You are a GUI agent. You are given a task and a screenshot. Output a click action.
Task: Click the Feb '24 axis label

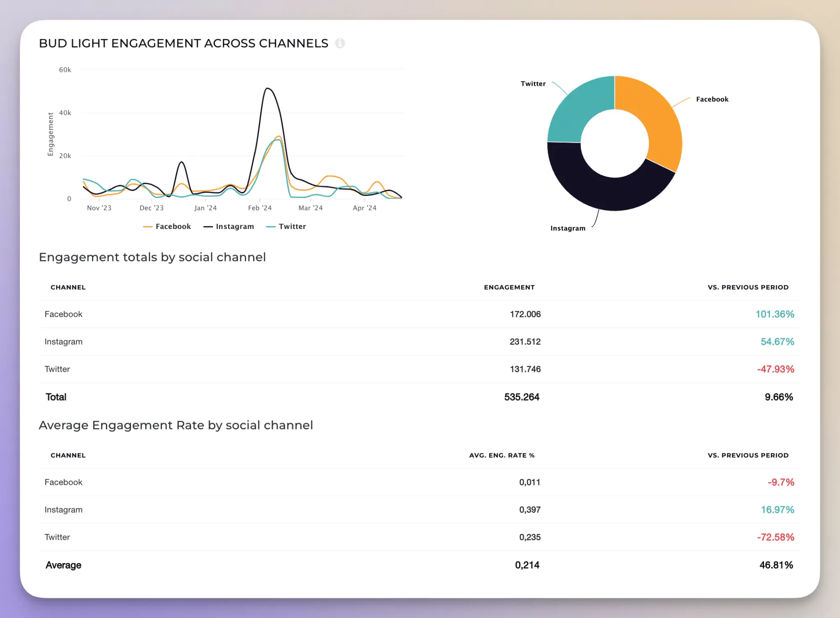pos(260,208)
